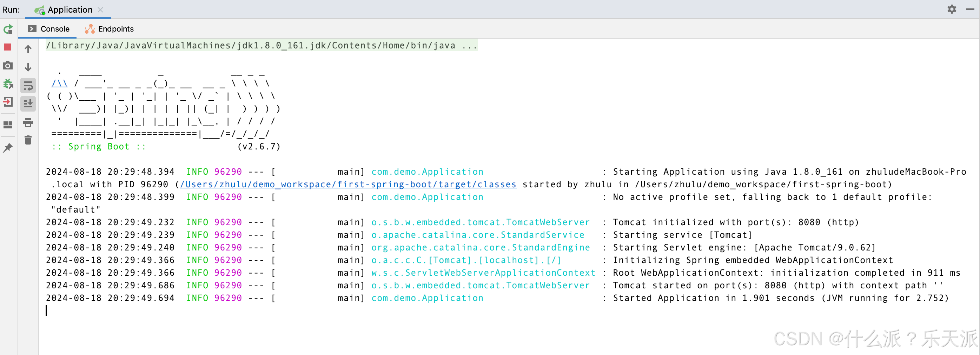Viewport: 980px width, 355px height.
Task: Clear all console output with the trash icon
Action: [x=28, y=140]
